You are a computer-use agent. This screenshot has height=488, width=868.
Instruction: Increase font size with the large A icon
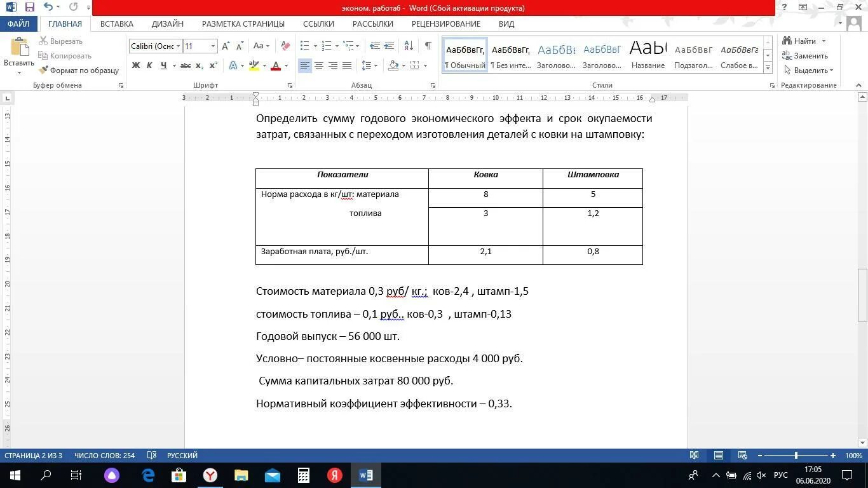(x=226, y=46)
